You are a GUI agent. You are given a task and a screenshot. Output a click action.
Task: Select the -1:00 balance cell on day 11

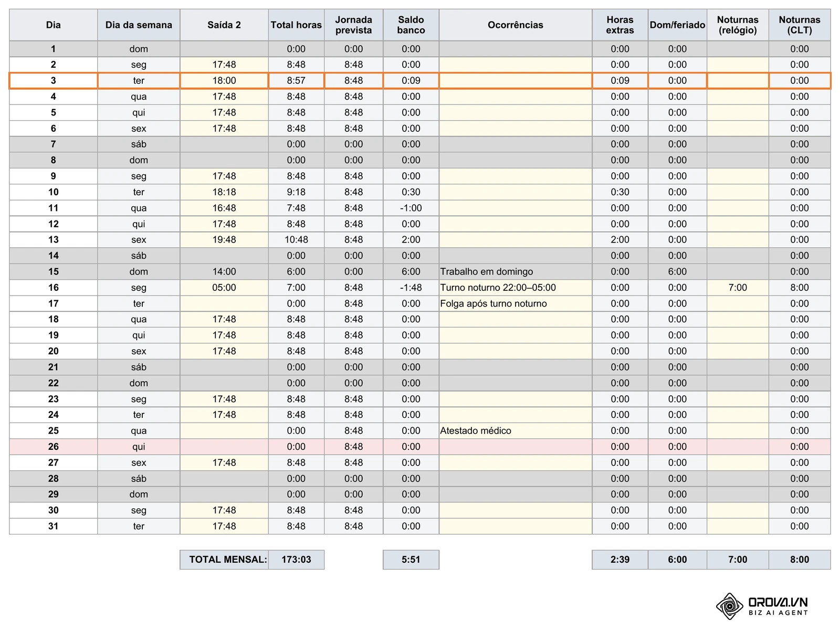411,208
